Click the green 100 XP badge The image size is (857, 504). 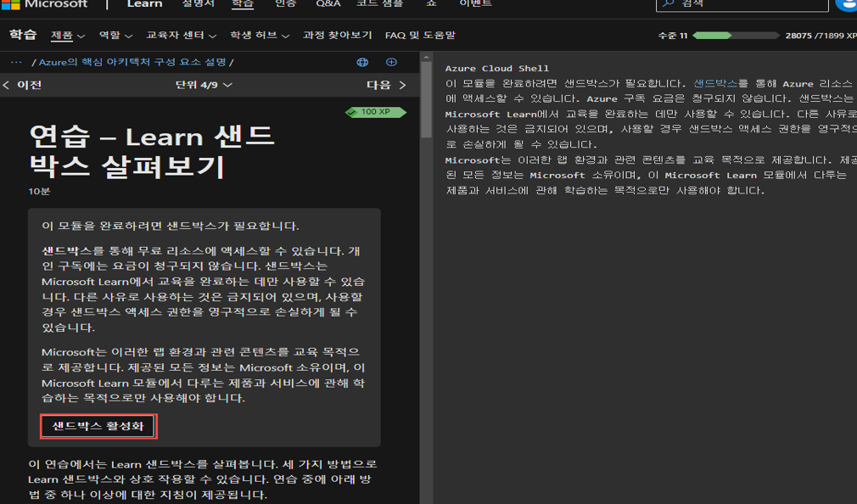(375, 111)
